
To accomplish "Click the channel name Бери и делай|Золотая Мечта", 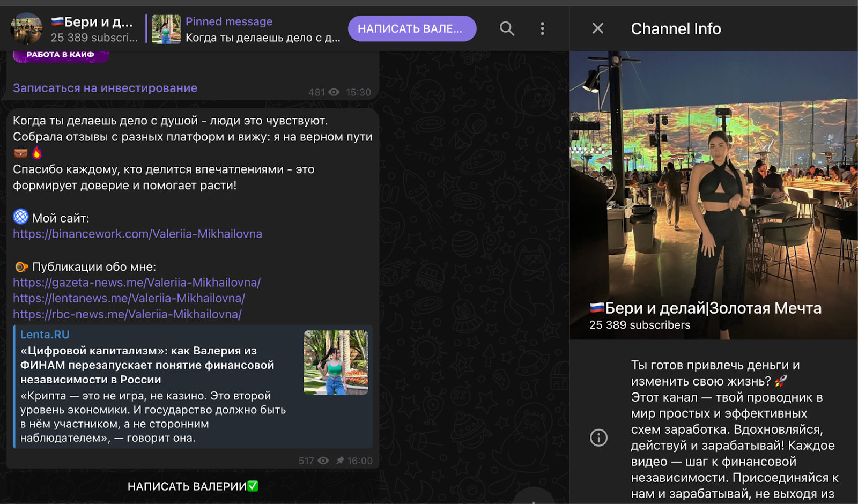I will tap(706, 308).
